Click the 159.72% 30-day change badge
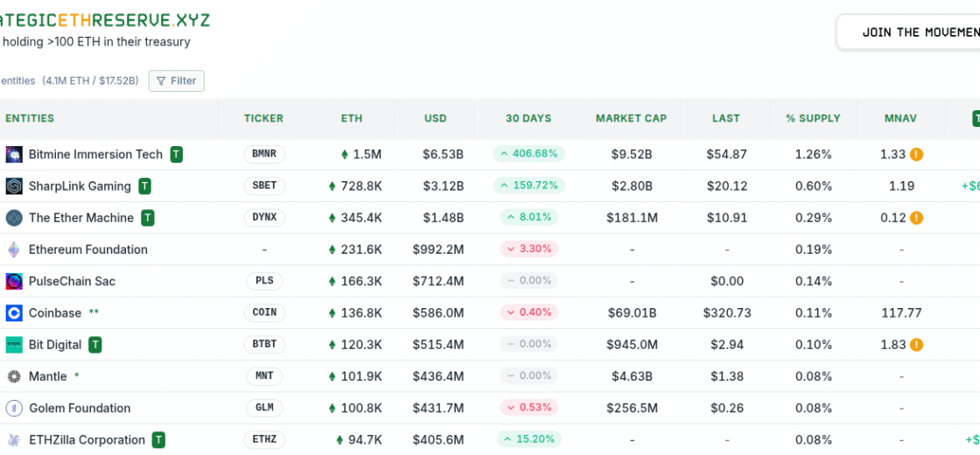The image size is (980, 455). point(528,185)
